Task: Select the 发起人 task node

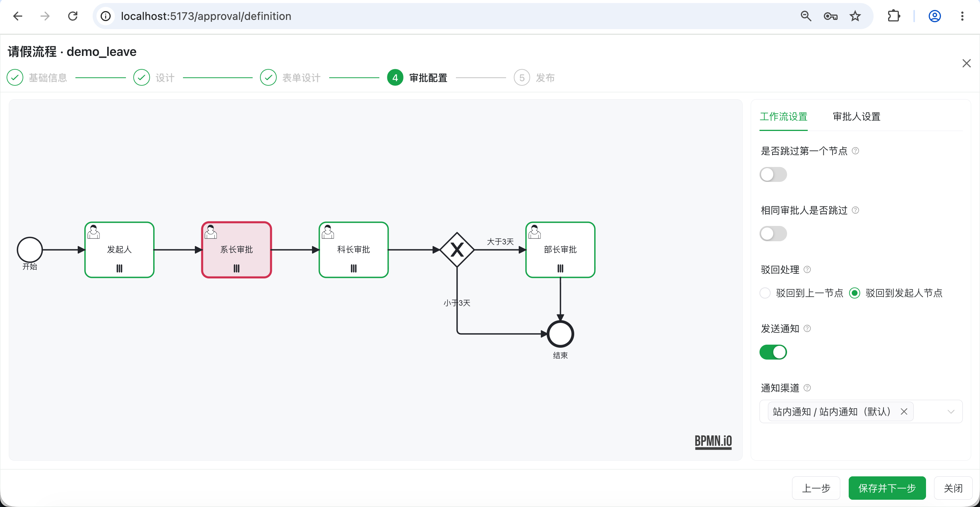Action: tap(119, 250)
